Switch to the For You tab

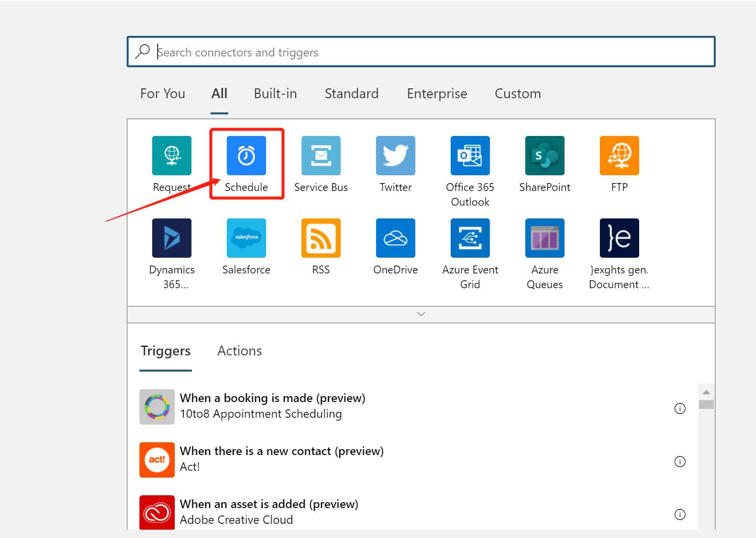(x=162, y=93)
